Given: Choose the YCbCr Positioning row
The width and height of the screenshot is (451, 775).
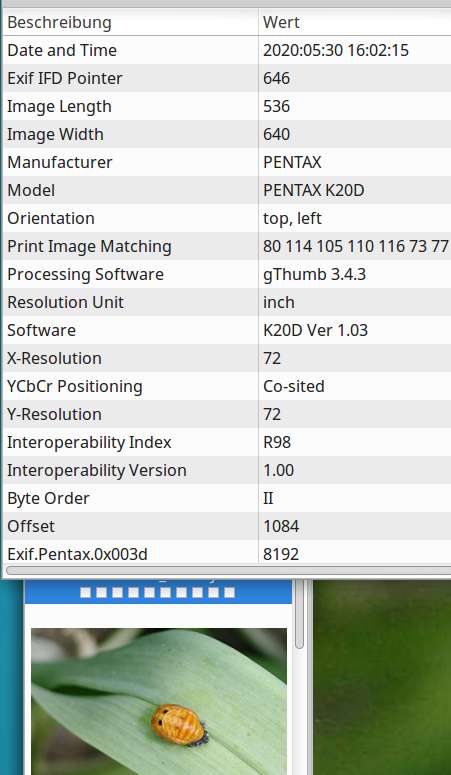Looking at the screenshot, I should (227, 387).
